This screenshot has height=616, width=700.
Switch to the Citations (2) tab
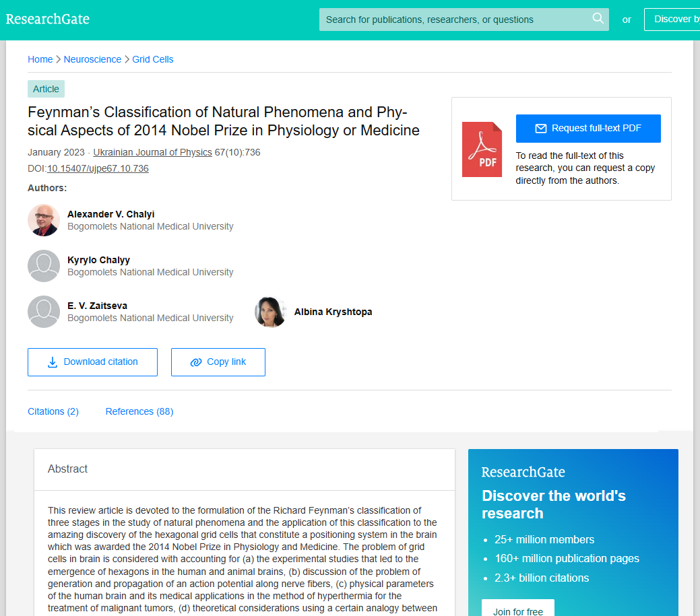[x=53, y=411]
